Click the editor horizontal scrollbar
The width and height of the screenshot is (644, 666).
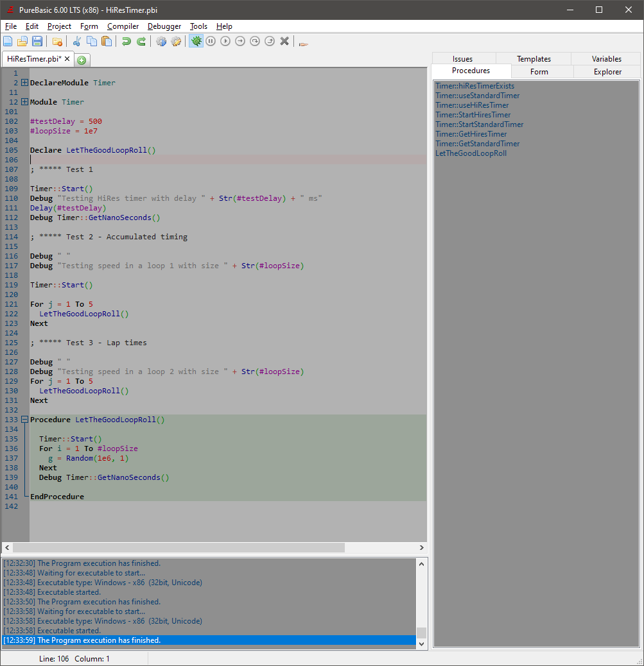click(x=178, y=548)
